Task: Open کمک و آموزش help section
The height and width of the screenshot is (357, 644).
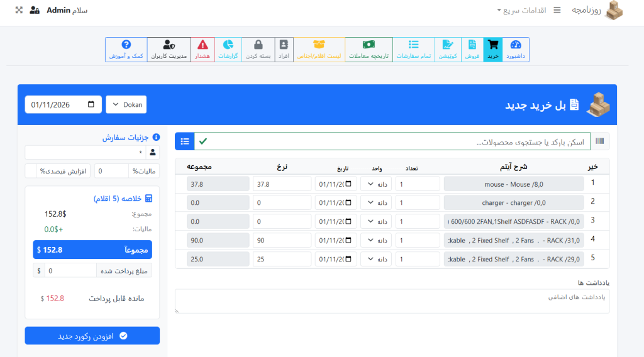Action: [126, 50]
